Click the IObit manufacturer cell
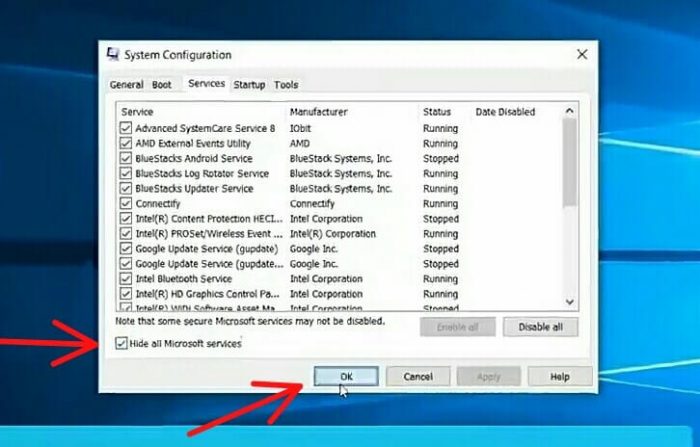 [300, 129]
